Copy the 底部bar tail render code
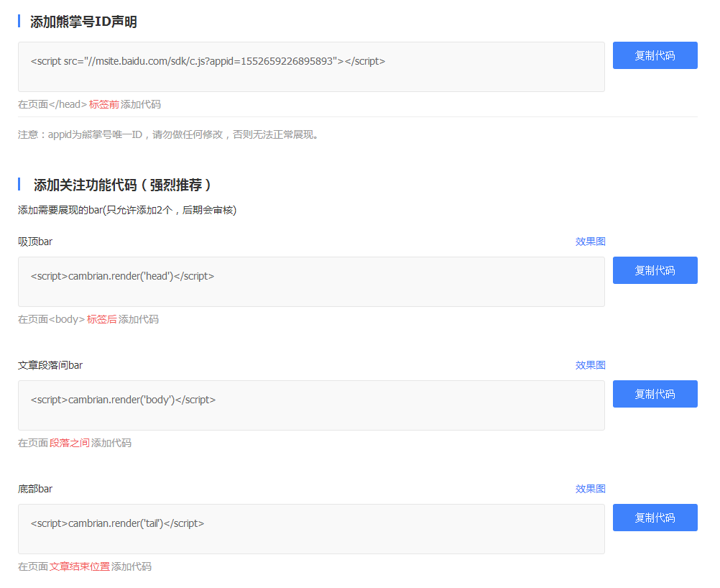 pos(655,518)
